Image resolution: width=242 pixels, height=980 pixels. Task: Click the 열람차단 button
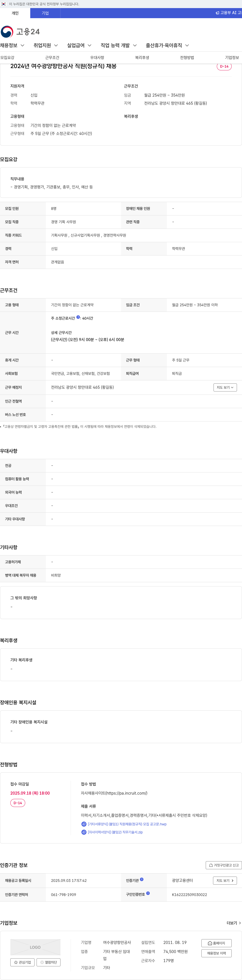(x=49, y=962)
